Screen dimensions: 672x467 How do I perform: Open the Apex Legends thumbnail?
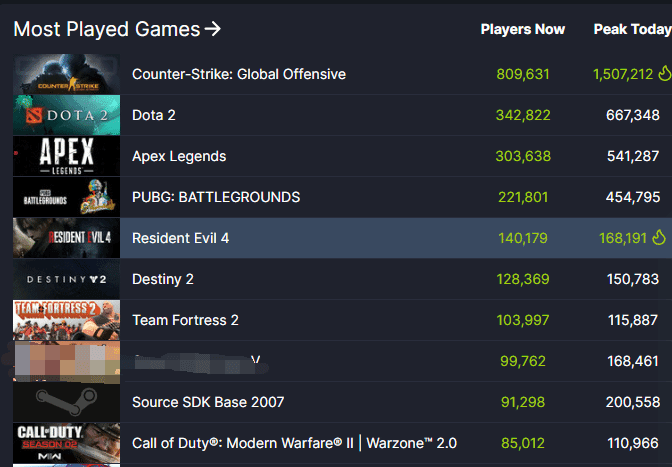coord(66,156)
